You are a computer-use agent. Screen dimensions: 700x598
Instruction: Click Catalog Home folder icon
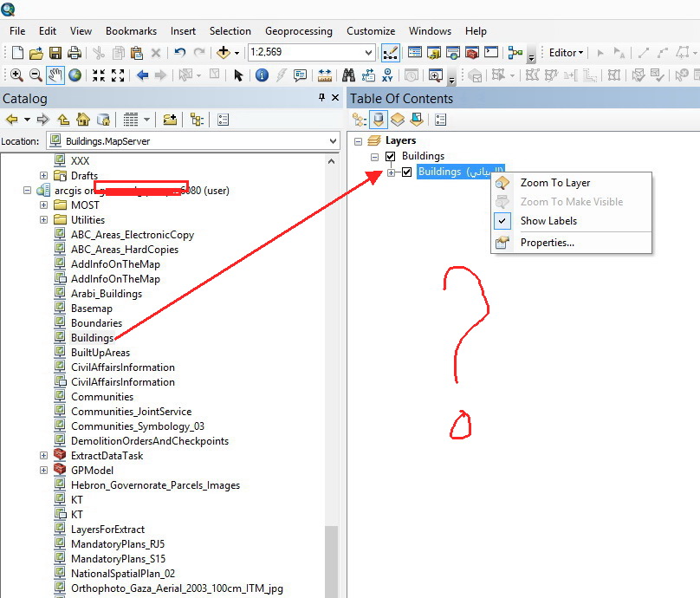point(83,120)
